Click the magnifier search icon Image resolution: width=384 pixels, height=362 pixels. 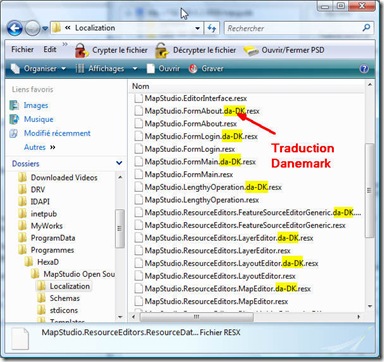coord(366,28)
